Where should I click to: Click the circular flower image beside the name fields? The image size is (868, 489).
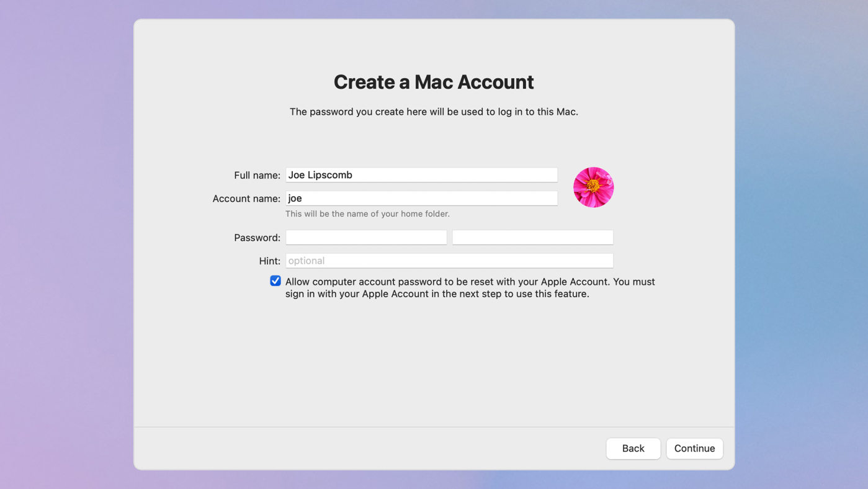[x=593, y=187]
